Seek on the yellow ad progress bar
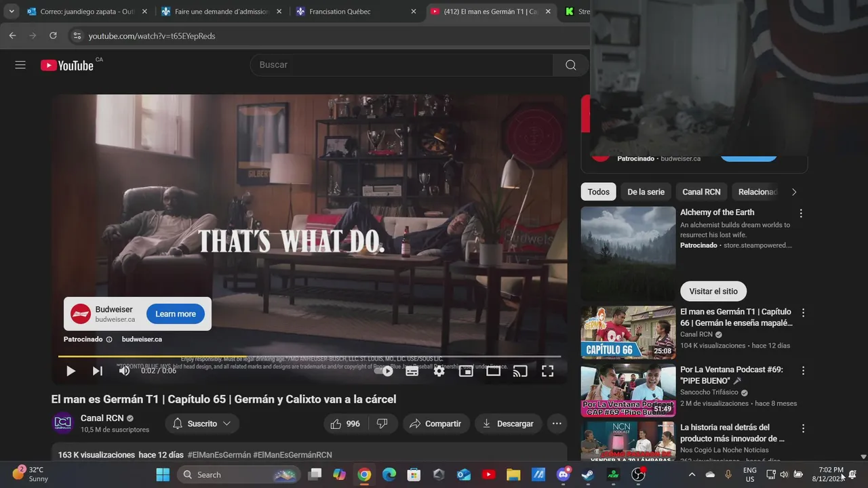This screenshot has width=868, height=488. [309, 356]
